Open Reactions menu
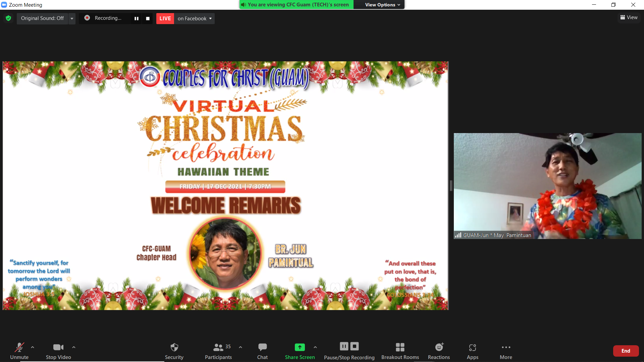This screenshot has width=644, height=362. point(439,351)
